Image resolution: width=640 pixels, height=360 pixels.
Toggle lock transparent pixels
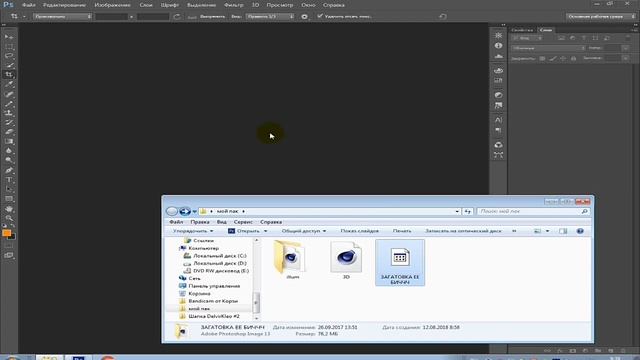[x=542, y=58]
